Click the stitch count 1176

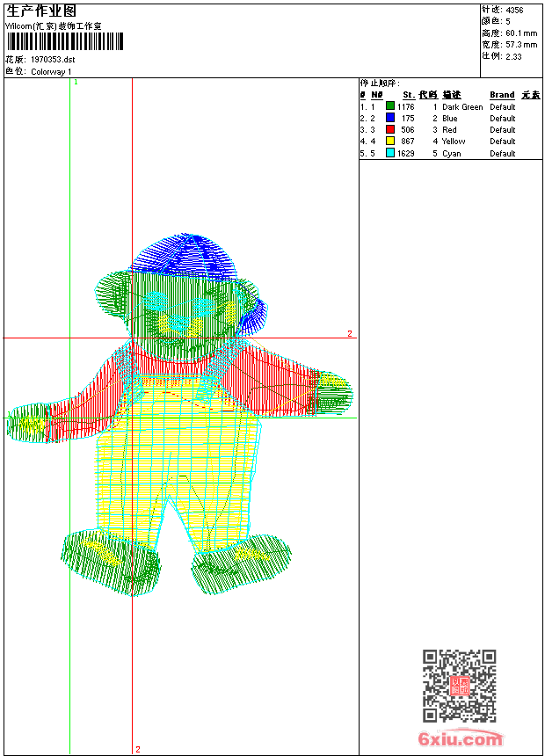pos(405,107)
